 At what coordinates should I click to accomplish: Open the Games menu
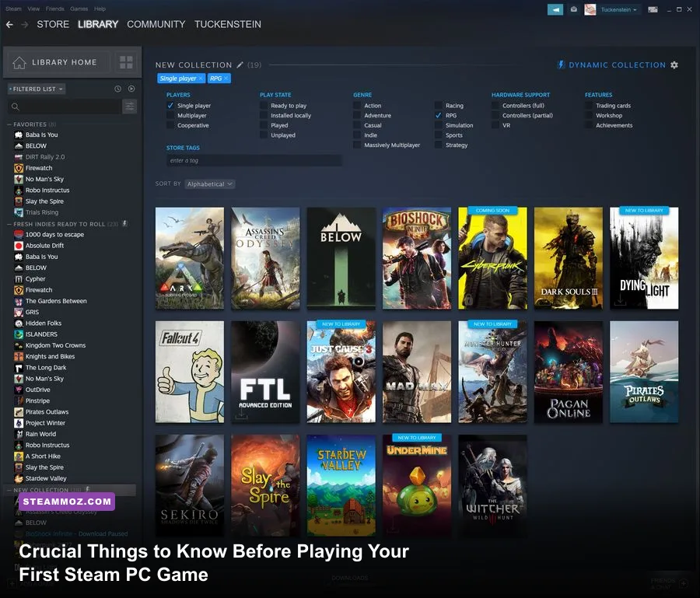[x=79, y=9]
